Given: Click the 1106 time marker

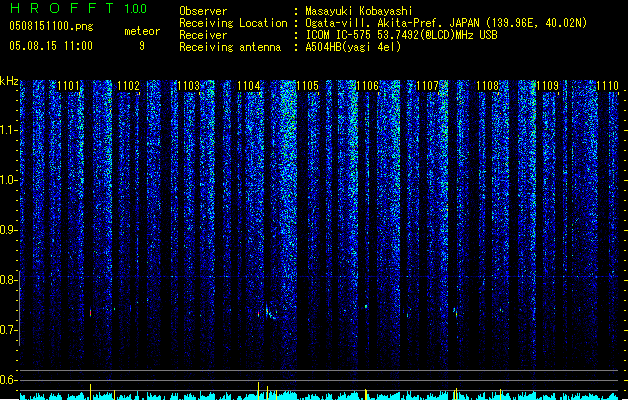Looking at the screenshot, I should [x=367, y=86].
